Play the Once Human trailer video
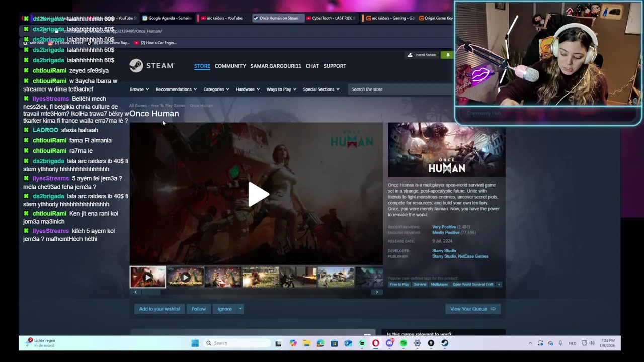 pyautogui.click(x=258, y=194)
